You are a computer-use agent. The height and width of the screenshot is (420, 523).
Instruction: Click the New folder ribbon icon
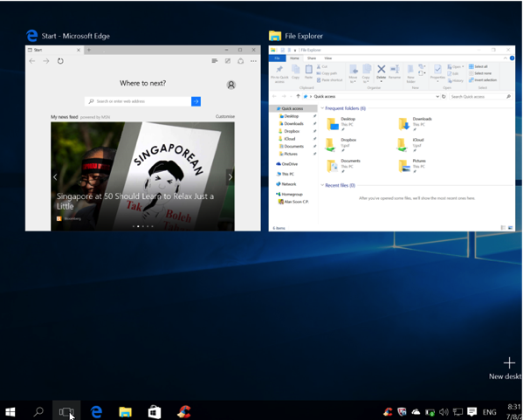(x=410, y=73)
